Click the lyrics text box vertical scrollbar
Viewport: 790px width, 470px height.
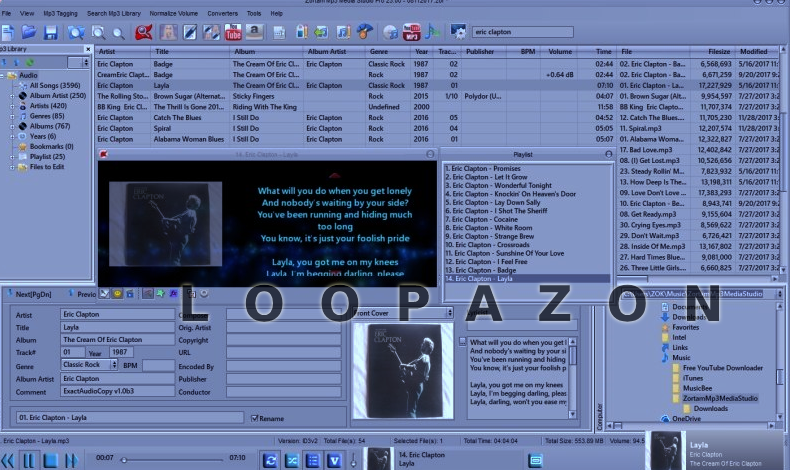point(572,378)
